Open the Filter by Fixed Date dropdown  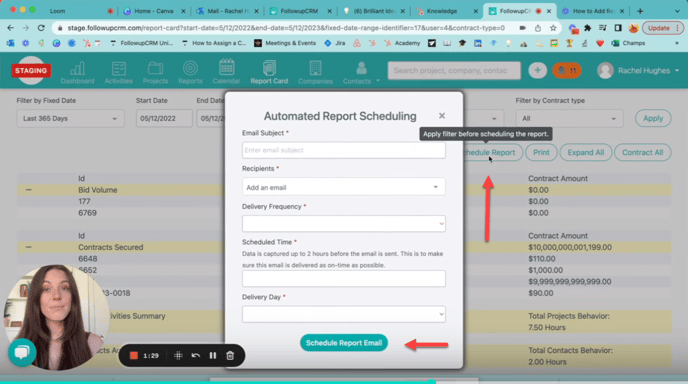pyautogui.click(x=70, y=118)
